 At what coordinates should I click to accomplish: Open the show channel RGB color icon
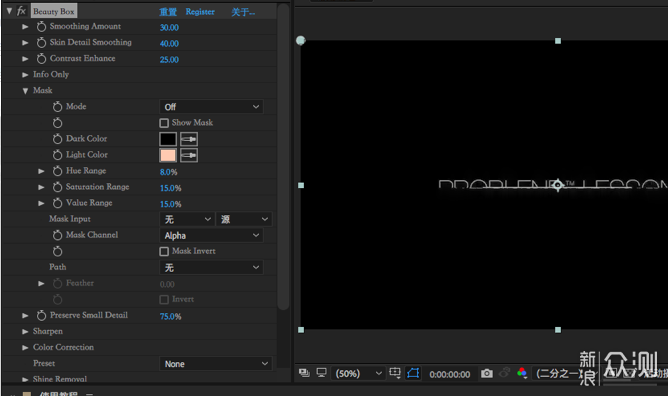[x=522, y=373]
